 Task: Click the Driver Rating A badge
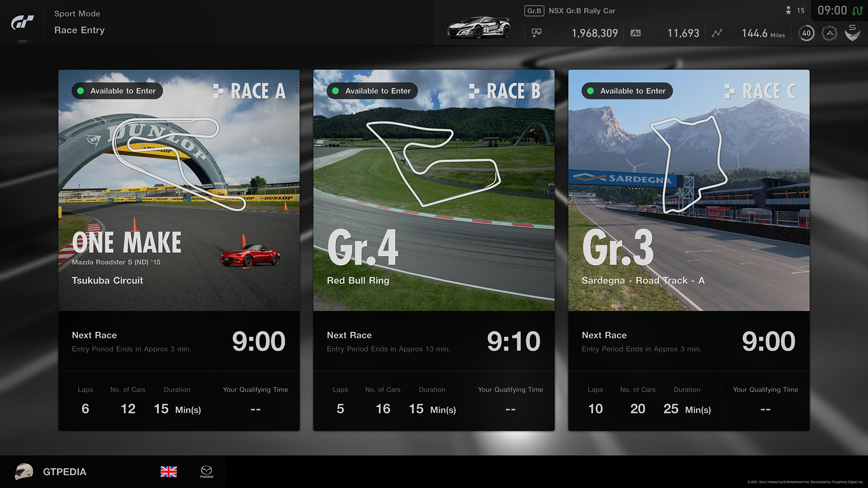(x=830, y=33)
